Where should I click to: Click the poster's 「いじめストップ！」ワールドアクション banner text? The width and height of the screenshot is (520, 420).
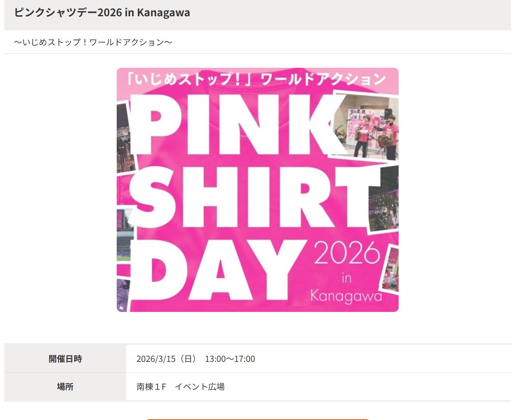[257, 79]
